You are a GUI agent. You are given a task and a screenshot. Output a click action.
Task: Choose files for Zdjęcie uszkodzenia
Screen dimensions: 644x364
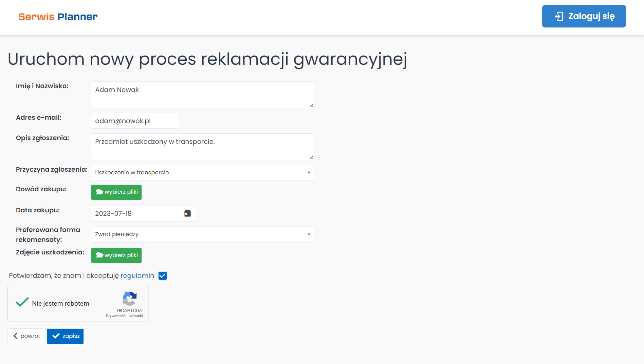[x=116, y=255]
